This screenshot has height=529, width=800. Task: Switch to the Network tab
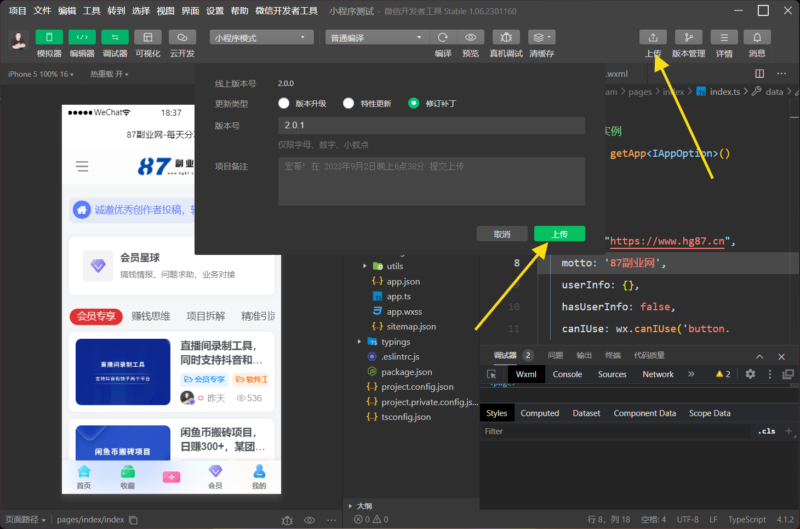[658, 374]
